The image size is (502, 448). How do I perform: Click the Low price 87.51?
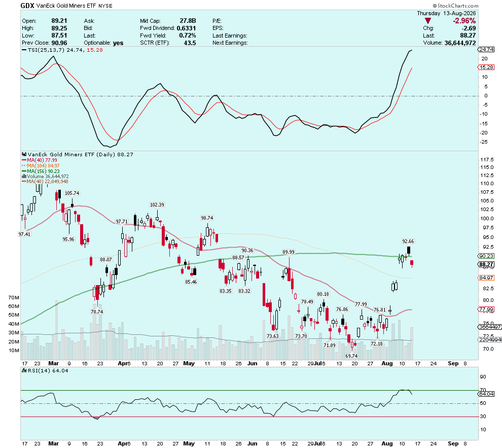coord(59,36)
